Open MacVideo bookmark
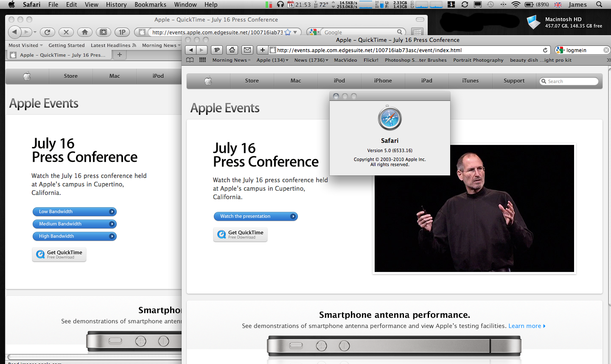611x364 pixels. [345, 60]
